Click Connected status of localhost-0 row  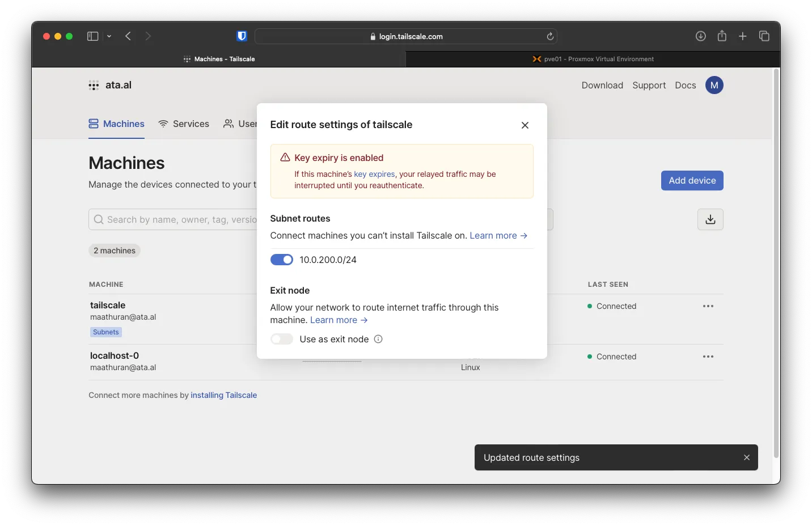point(612,357)
